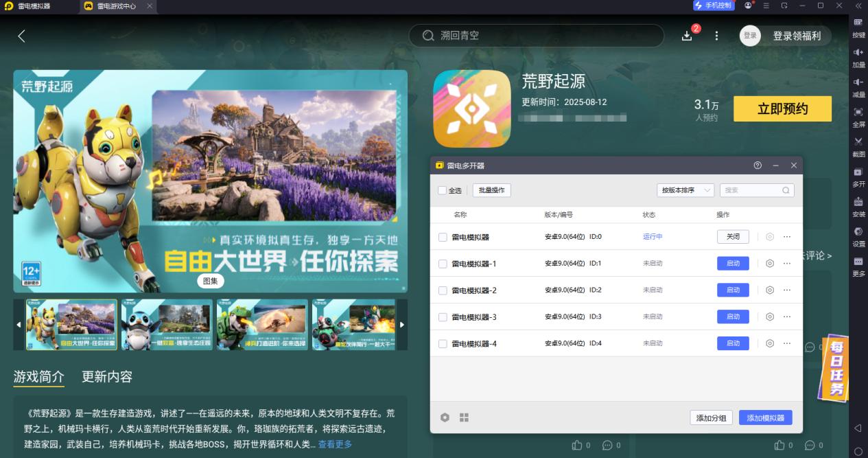Open more options dots for 雷电模拟器-2 row

click(787, 290)
